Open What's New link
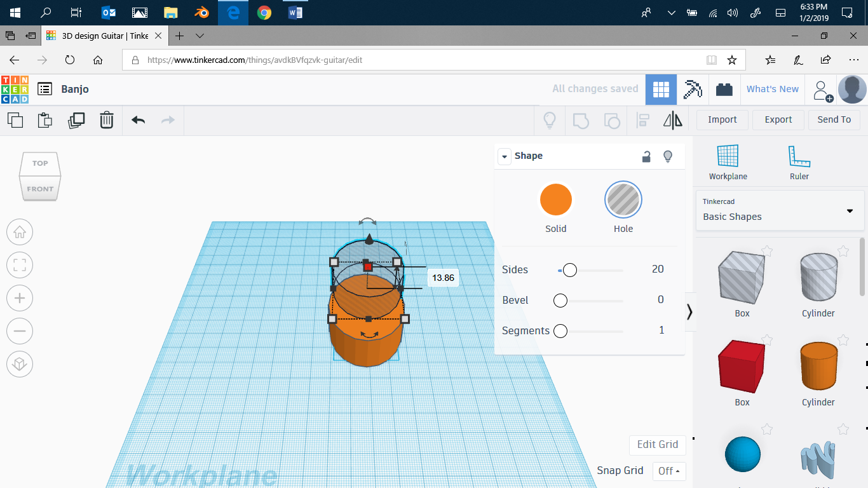Viewport: 868px width, 488px height. [773, 90]
